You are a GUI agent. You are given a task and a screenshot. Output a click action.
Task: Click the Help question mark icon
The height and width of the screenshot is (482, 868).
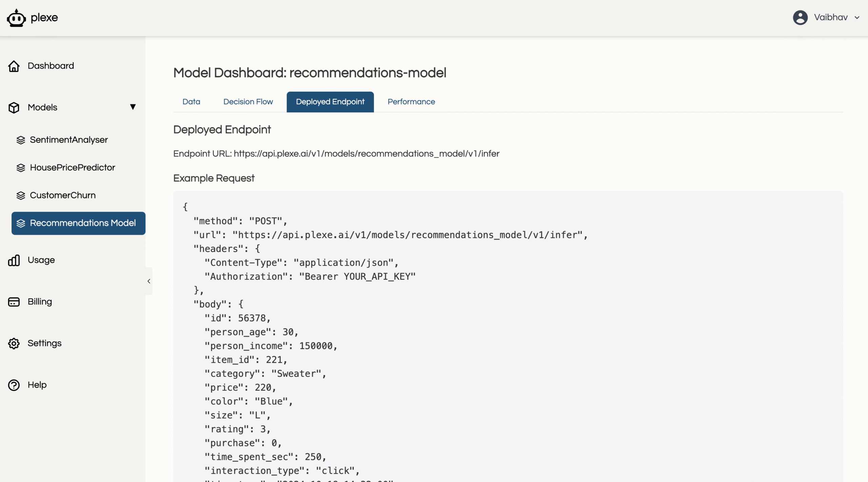pyautogui.click(x=14, y=385)
